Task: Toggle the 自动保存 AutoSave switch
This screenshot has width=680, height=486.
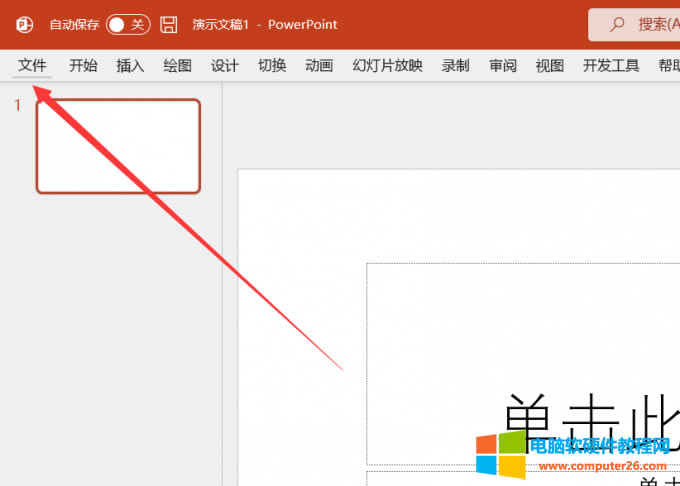Action: 127,24
